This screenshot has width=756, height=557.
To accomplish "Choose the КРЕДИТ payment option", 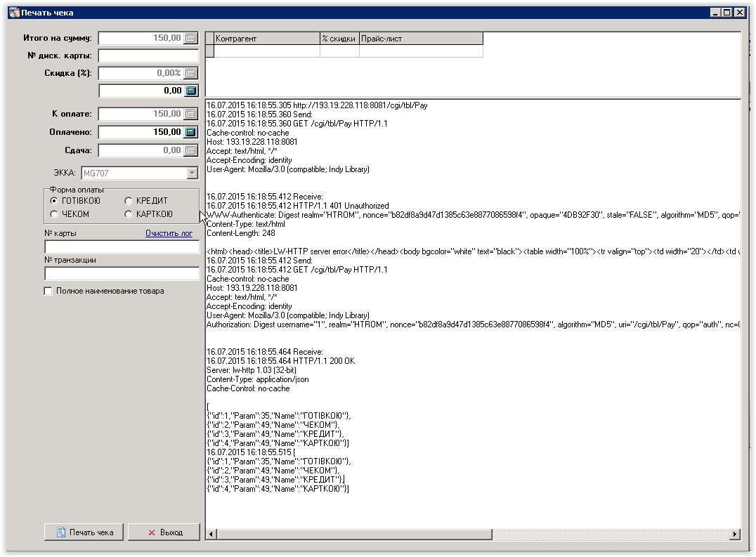I will click(129, 201).
